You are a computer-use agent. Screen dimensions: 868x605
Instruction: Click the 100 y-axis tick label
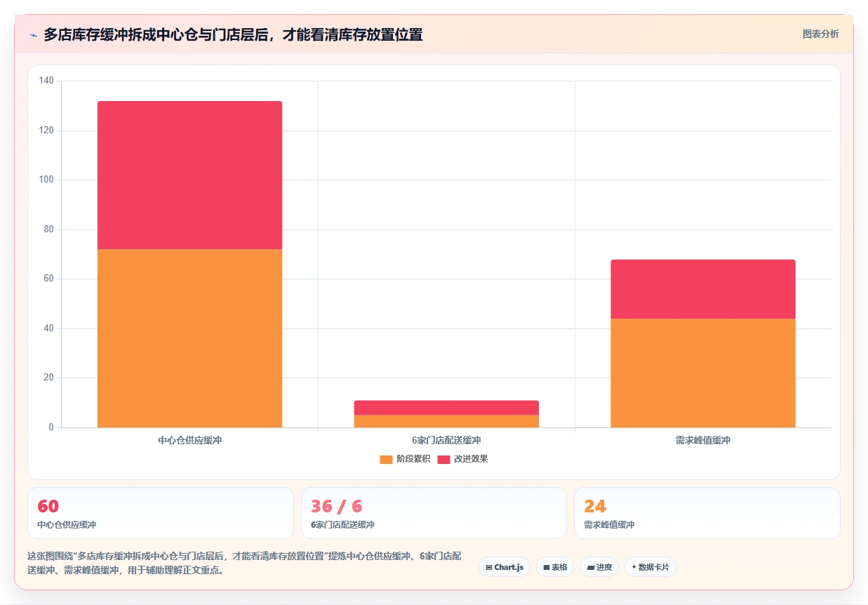click(x=46, y=180)
